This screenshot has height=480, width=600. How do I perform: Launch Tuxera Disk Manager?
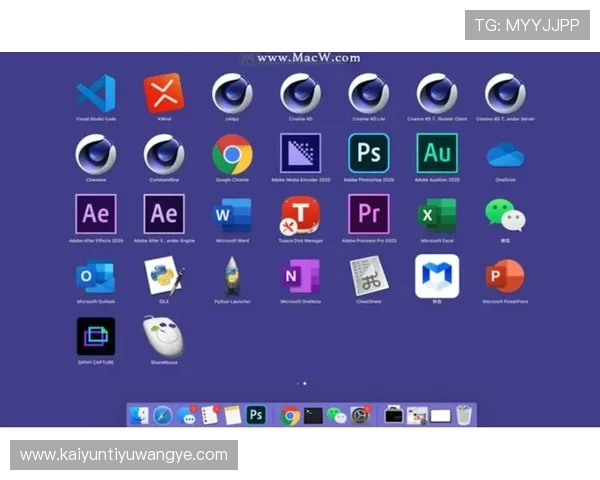click(300, 214)
